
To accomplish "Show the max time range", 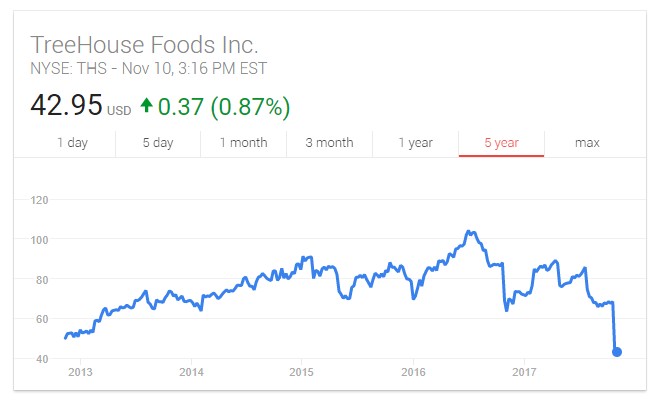I will [587, 143].
